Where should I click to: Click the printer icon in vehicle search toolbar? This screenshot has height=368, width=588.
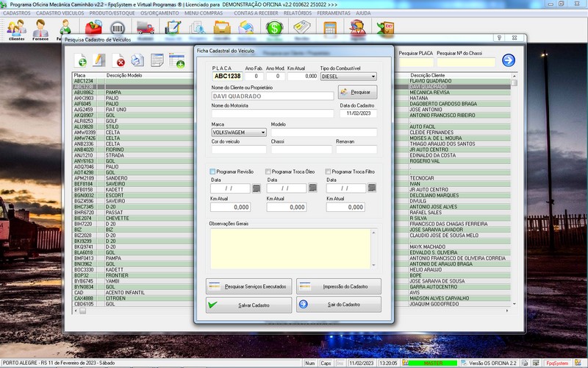point(137,60)
